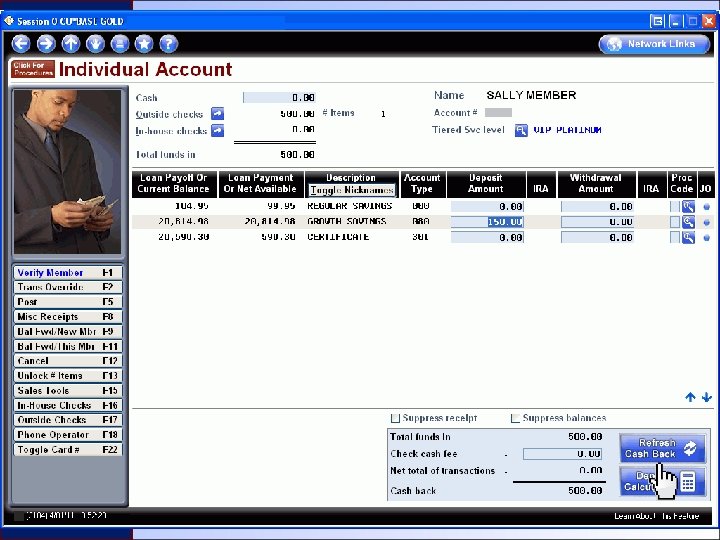Click the list/menu toolbar icon
The height and width of the screenshot is (540, 720).
[120, 44]
